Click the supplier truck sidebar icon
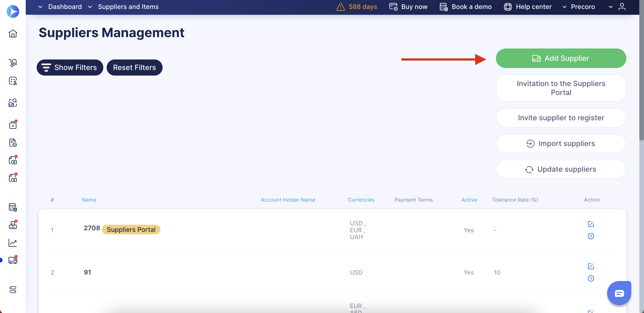The height and width of the screenshot is (313, 644). 13,260
